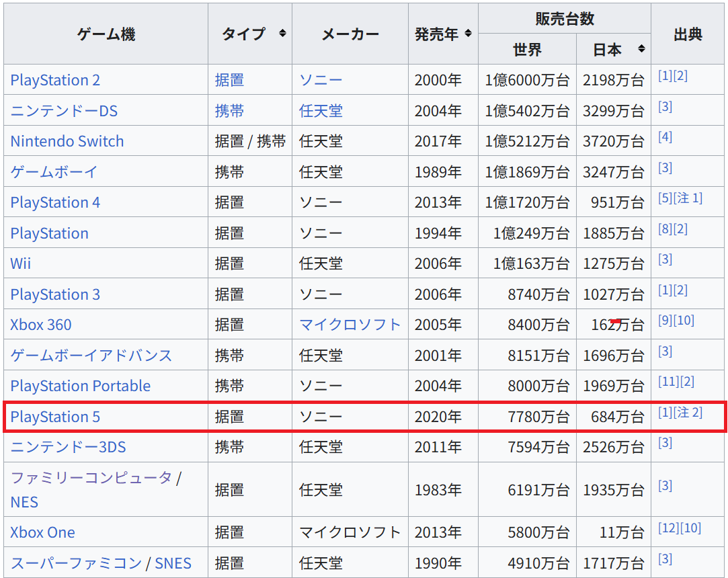The width and height of the screenshot is (728, 578).
Task: Select the マイクロソフト cell in Xbox One row
Action: point(350,532)
